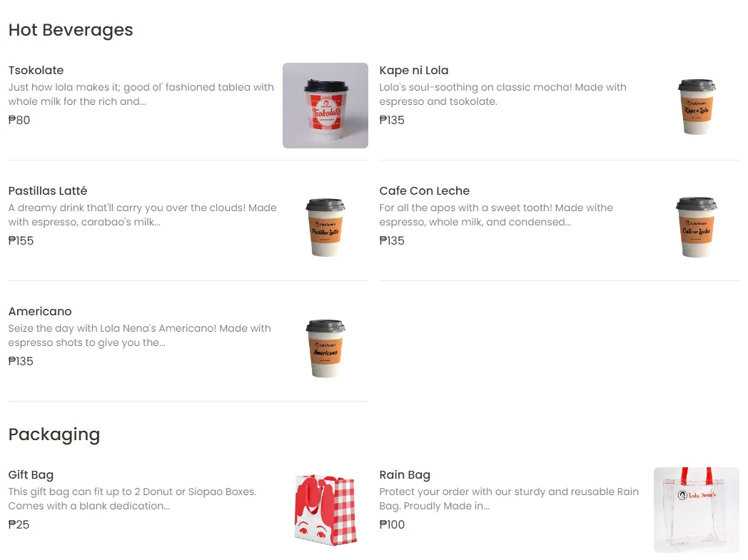Select the Tsokolate item title
This screenshot has width=748, height=560.
click(36, 70)
